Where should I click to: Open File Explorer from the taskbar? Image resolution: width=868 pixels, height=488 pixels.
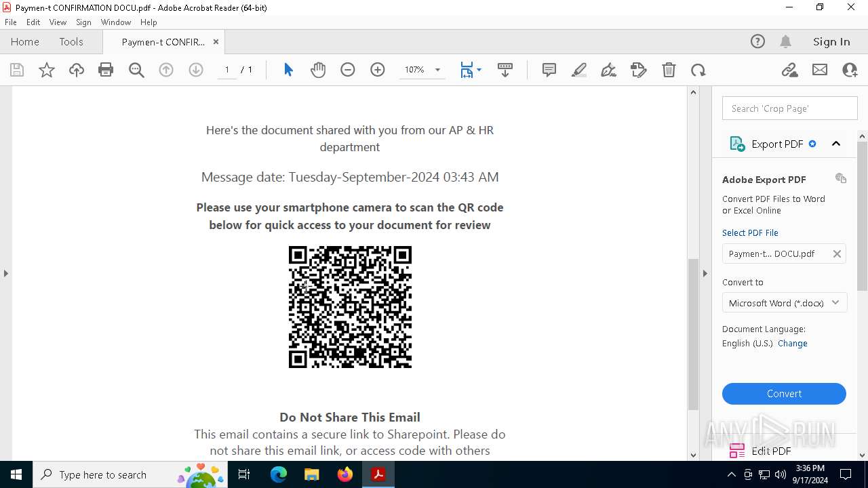point(311,474)
